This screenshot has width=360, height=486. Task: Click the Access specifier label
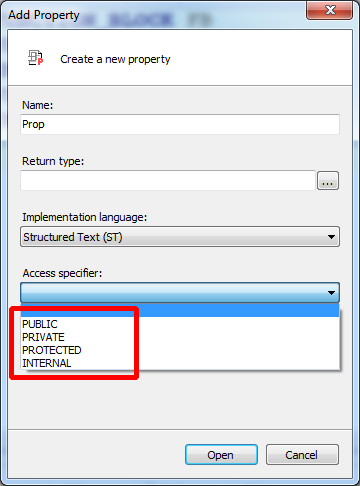point(62,273)
